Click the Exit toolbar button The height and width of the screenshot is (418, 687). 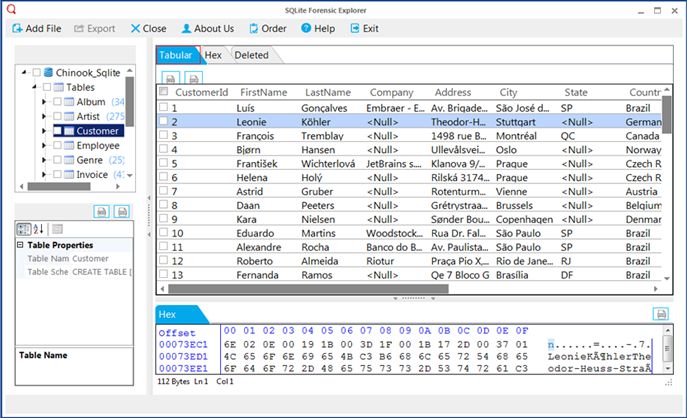[x=365, y=28]
